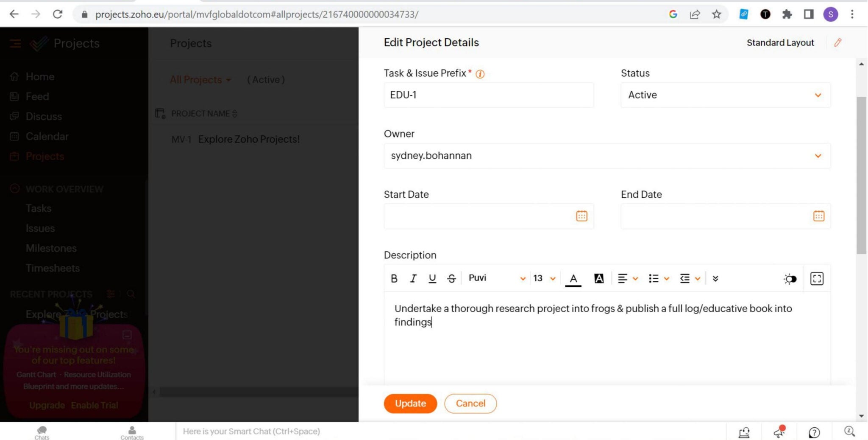Viewport: 868px width, 440px height.
Task: Apply strikethrough formatting in the editor
Action: coord(451,278)
